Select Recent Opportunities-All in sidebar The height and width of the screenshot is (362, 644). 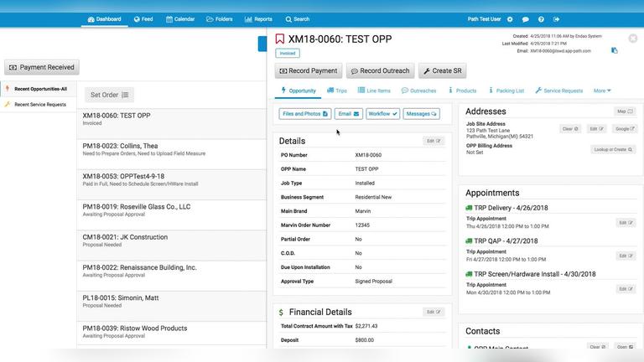40,89
